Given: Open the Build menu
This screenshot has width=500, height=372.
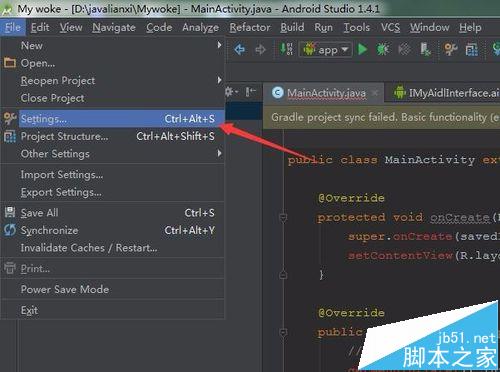Looking at the screenshot, I should 292,27.
